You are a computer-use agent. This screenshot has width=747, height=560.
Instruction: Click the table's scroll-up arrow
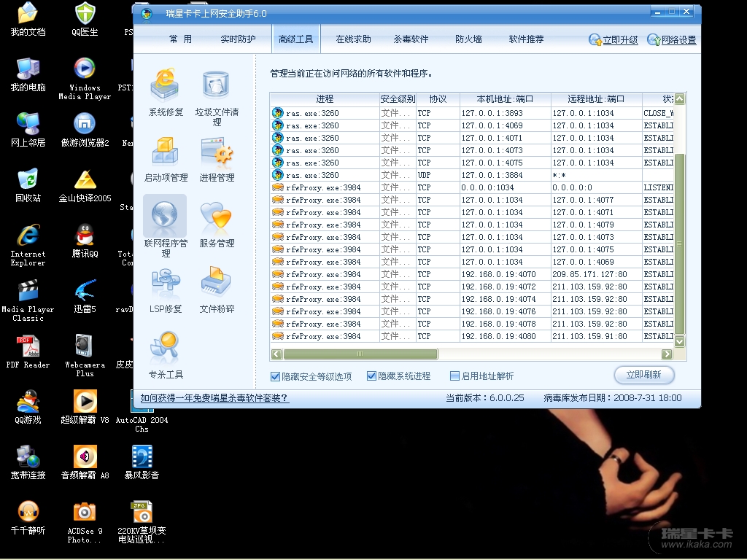coord(679,98)
